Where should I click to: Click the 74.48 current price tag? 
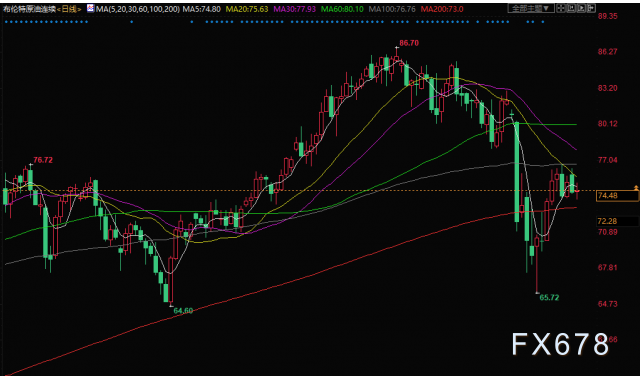[617, 196]
